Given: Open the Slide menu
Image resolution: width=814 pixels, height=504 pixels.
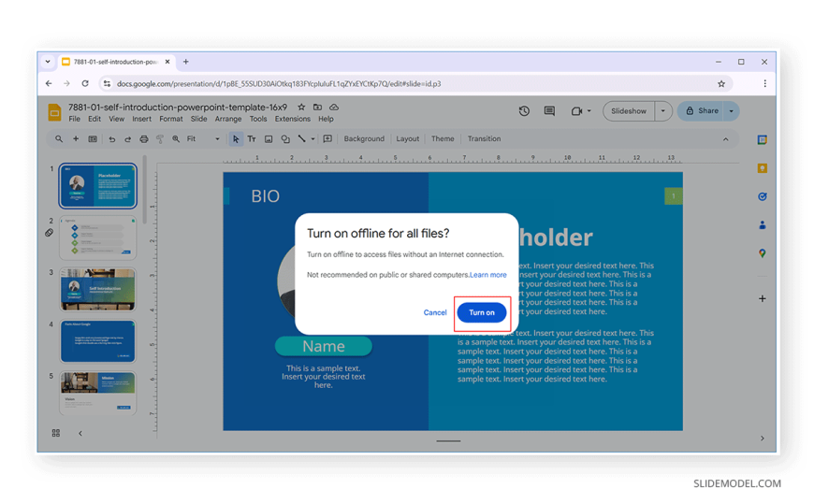Looking at the screenshot, I should tap(198, 119).
